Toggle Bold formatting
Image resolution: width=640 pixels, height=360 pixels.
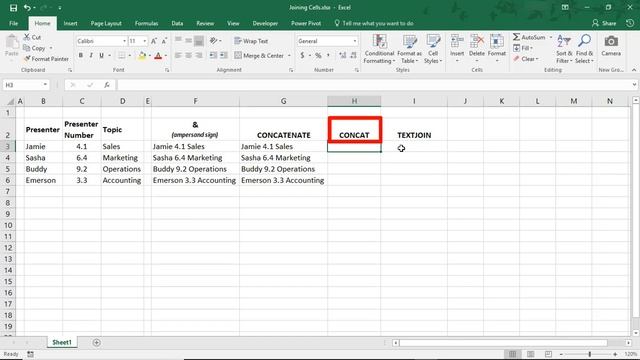81,56
